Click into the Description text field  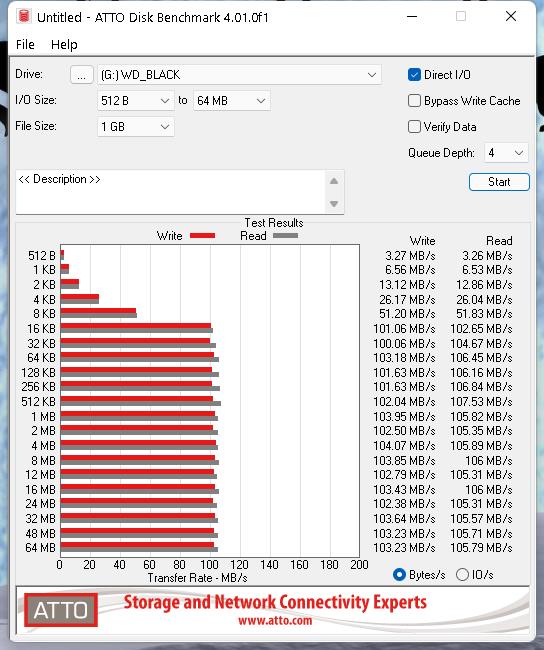coord(171,192)
